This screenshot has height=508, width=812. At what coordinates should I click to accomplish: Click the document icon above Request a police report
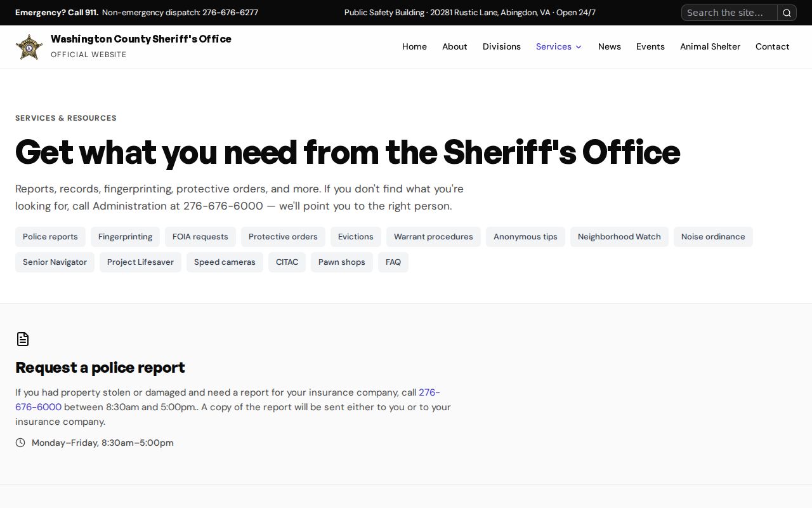coord(23,339)
